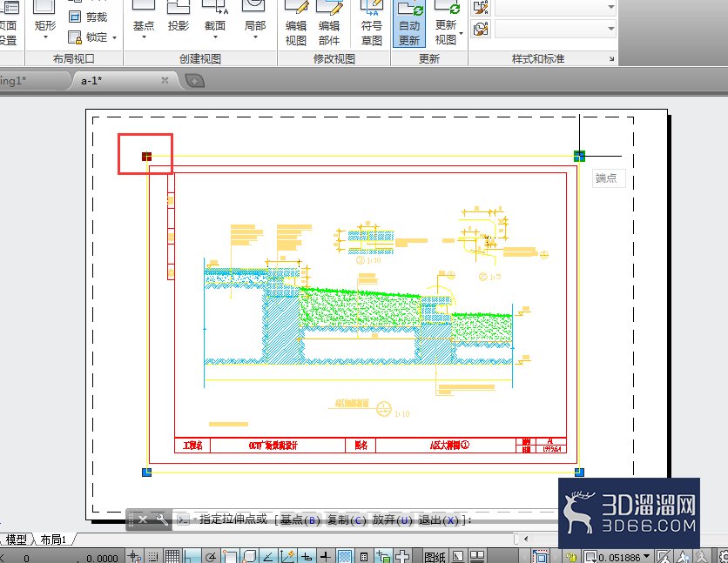Expand the Section (截面) view dropdown

coord(215,37)
